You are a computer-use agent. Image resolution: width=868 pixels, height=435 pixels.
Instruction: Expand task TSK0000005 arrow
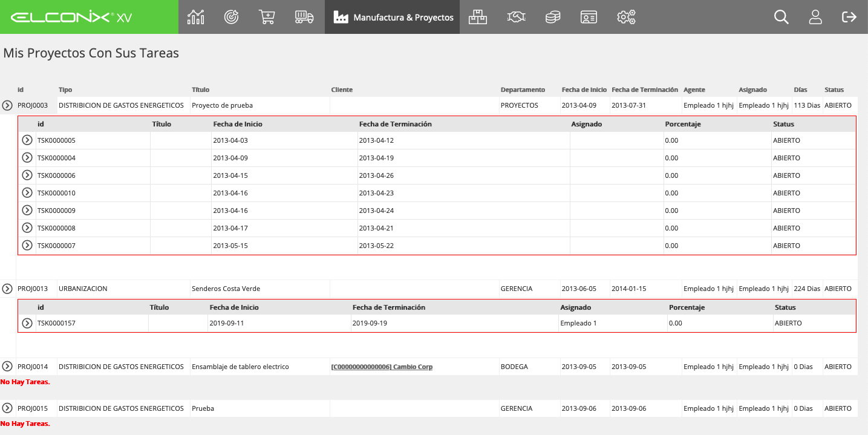click(x=27, y=140)
